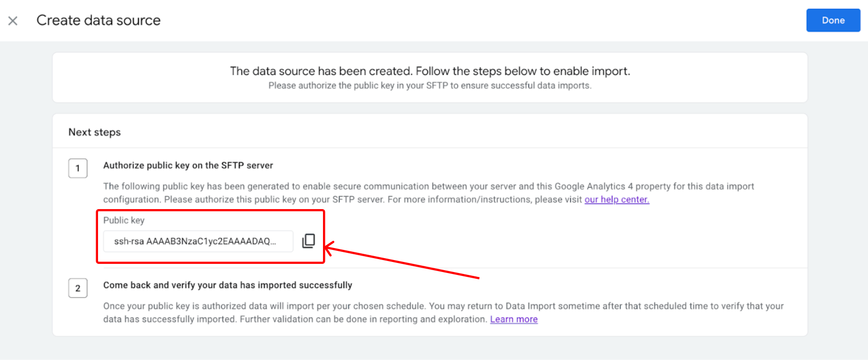Click the step 2 description paragraph
The height and width of the screenshot is (360, 868).
point(443,312)
